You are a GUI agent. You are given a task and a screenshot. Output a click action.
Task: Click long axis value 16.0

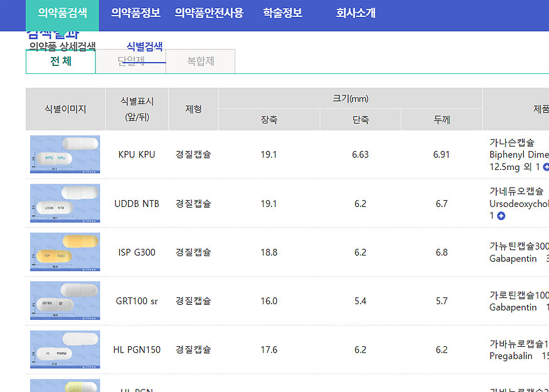(269, 300)
